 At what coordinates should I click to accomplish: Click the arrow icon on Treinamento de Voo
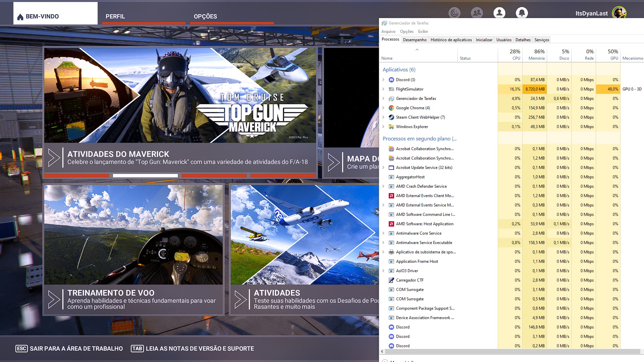tap(54, 299)
